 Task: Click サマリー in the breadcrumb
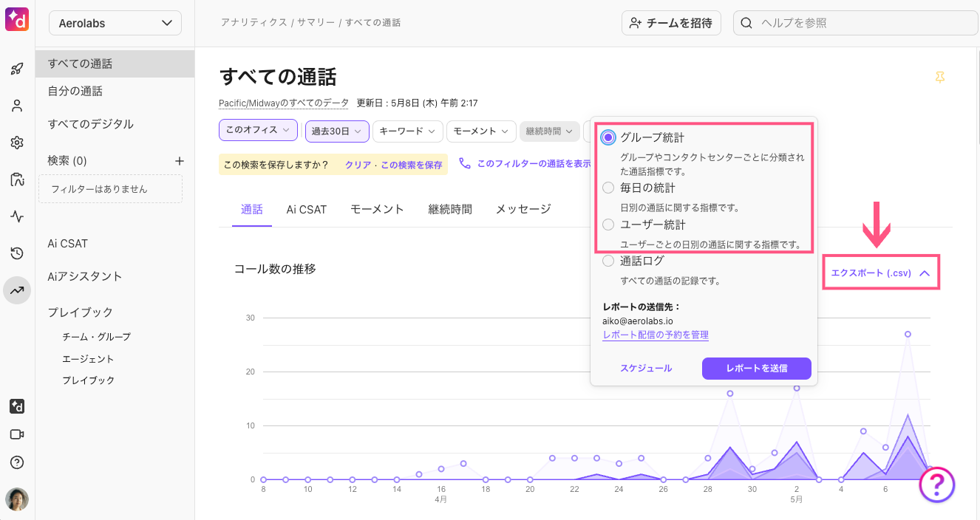point(317,23)
